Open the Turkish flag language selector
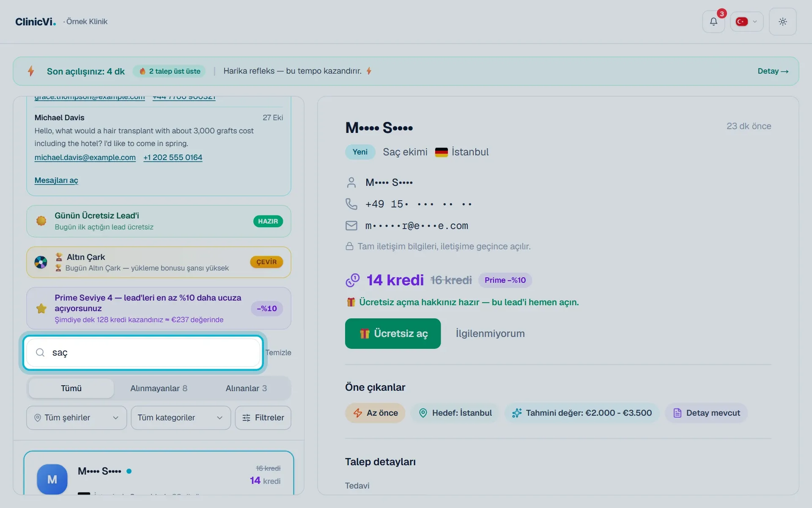Image resolution: width=812 pixels, height=508 pixels. click(746, 22)
